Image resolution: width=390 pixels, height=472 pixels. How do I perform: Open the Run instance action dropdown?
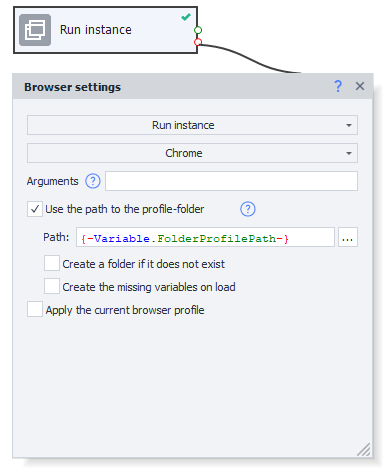[192, 125]
